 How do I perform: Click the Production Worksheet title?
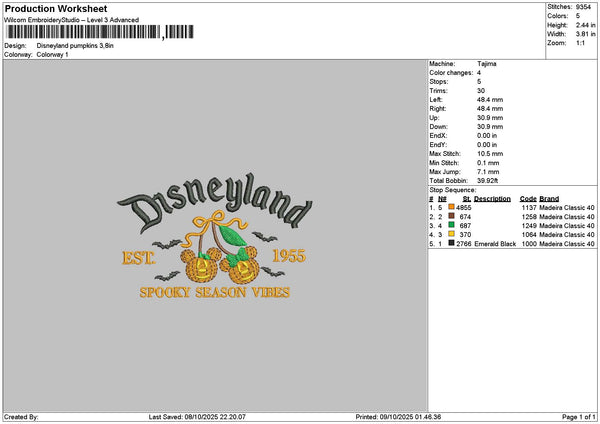click(56, 8)
